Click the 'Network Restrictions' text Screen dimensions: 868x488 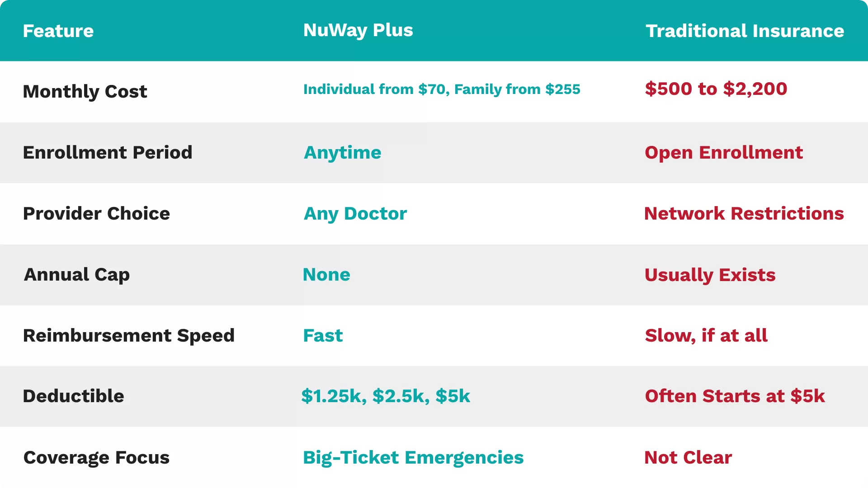(x=744, y=213)
